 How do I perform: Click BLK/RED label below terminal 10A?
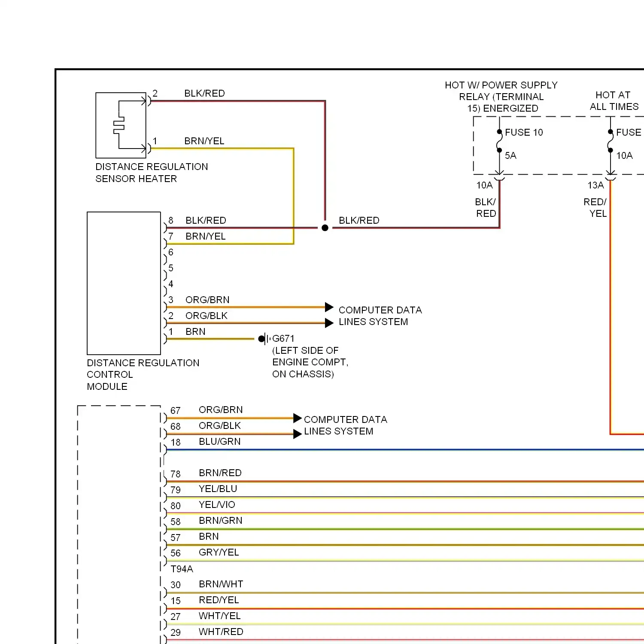pos(486,207)
